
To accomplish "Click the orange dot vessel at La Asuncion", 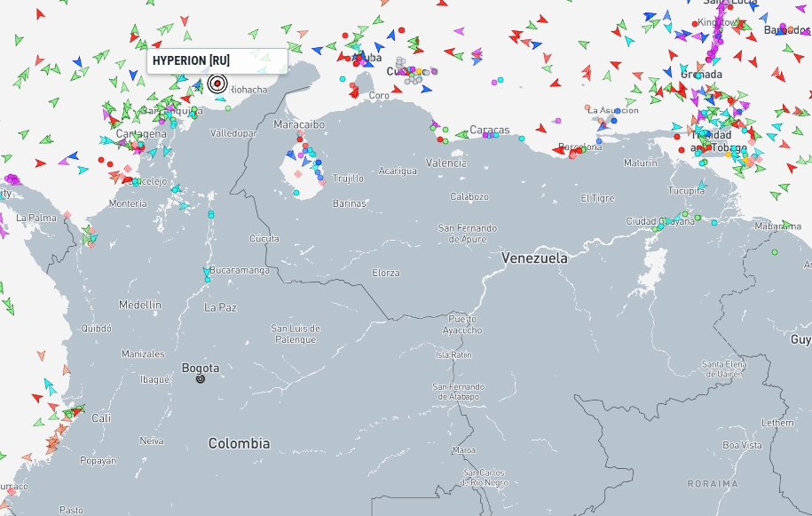I will click(x=587, y=107).
